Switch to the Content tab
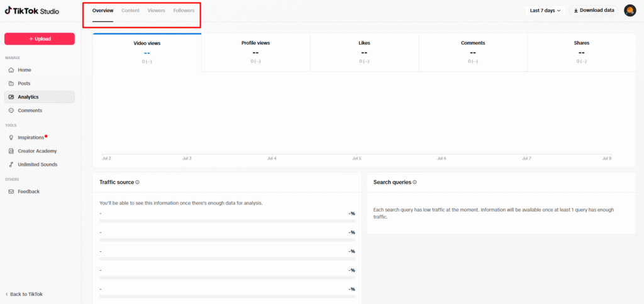This screenshot has width=644, height=304. pyautogui.click(x=130, y=11)
